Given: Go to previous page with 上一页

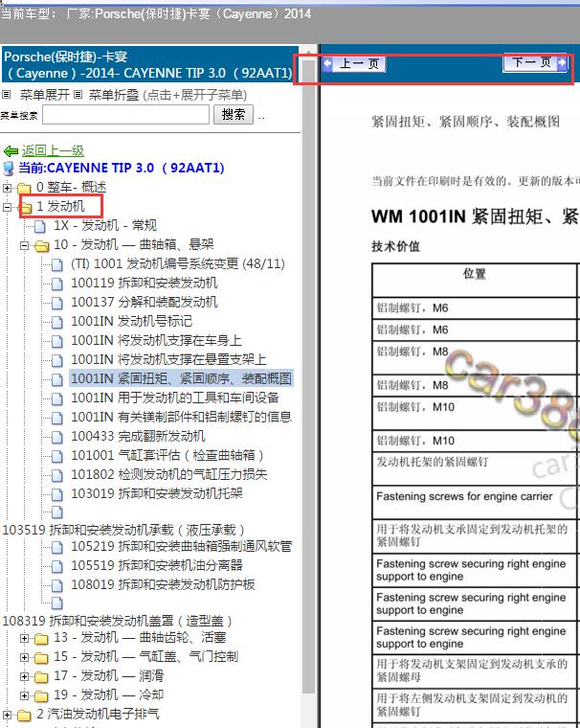Looking at the screenshot, I should [353, 63].
